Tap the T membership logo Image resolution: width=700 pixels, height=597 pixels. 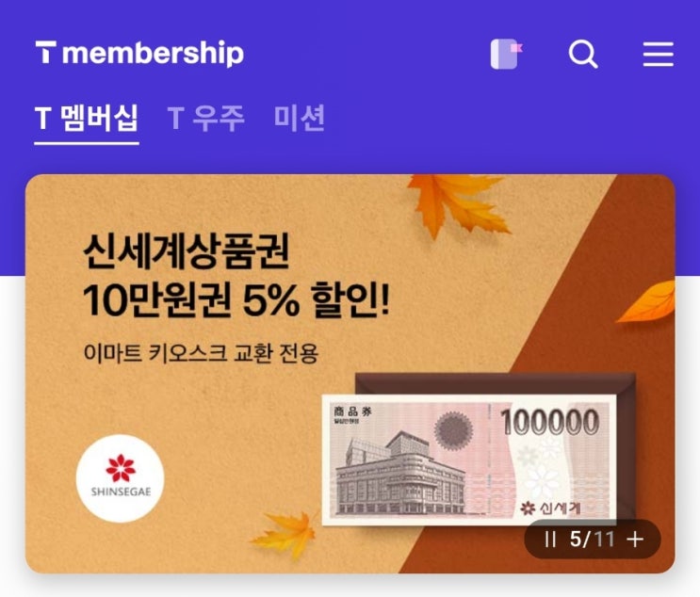(139, 53)
